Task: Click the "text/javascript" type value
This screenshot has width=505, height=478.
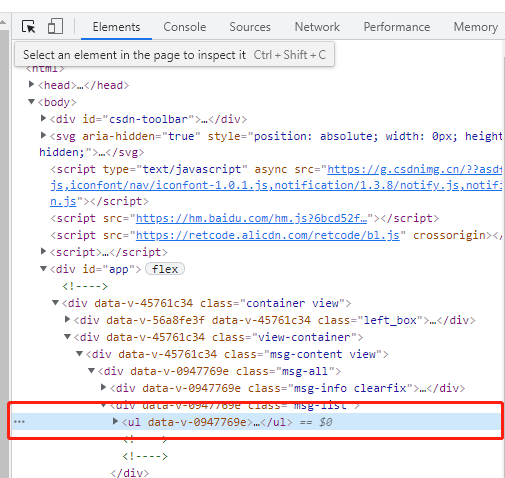Action: click(192, 169)
